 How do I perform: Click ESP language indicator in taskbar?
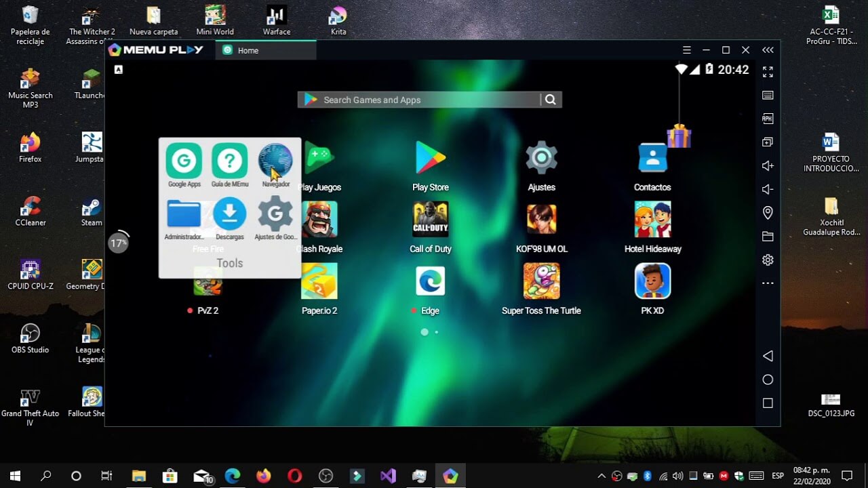776,476
